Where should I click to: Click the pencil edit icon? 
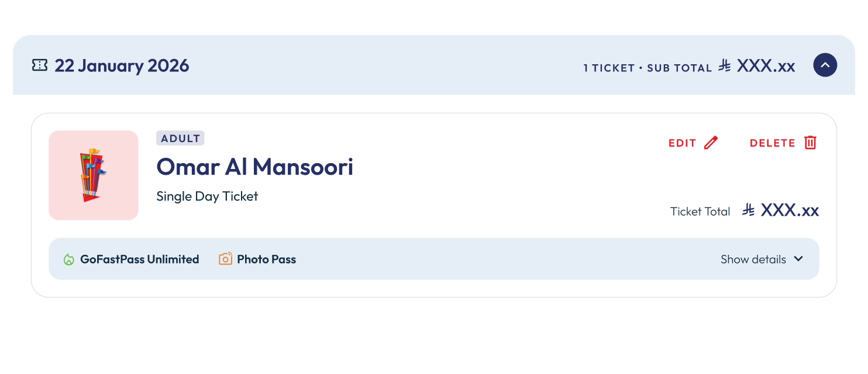coord(711,143)
